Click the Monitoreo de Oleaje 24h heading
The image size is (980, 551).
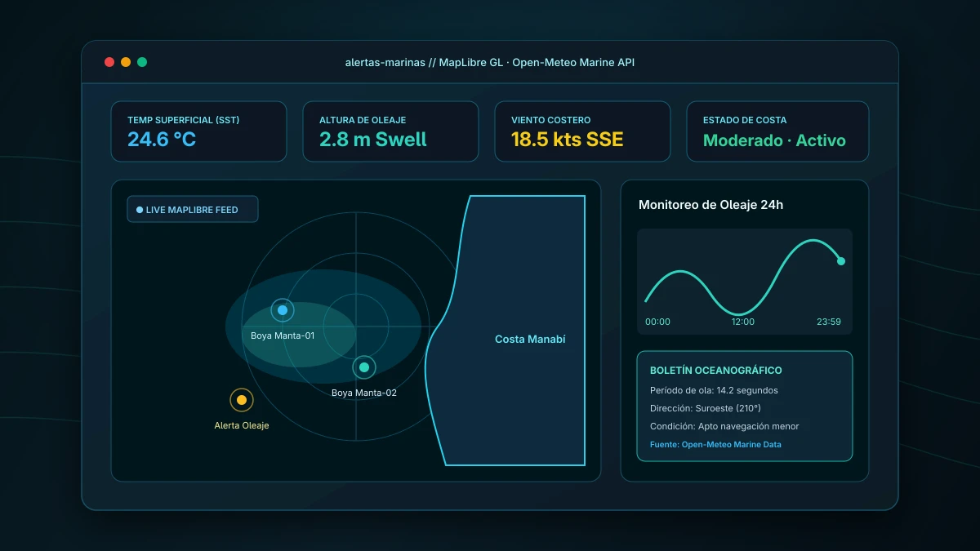tap(710, 205)
